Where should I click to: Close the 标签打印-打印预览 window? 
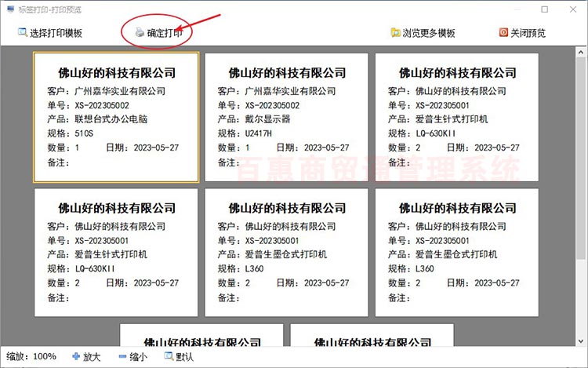pos(573,9)
